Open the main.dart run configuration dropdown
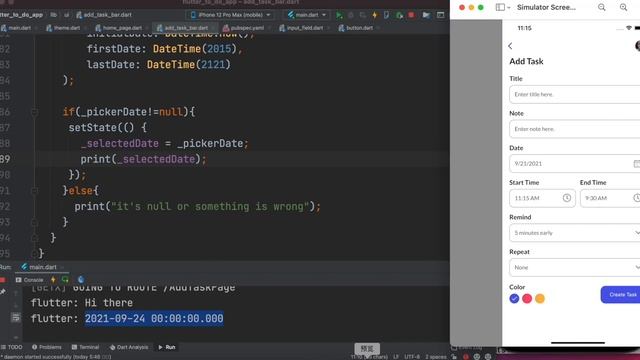Screen dimensions: 640x360 (307, 15)
